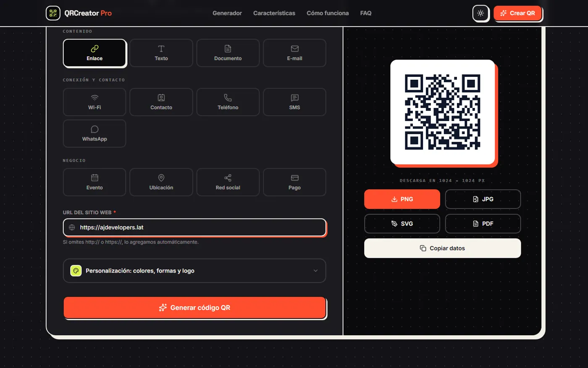This screenshot has height=368, width=588.
Task: Click the Crear QR button
Action: click(517, 13)
